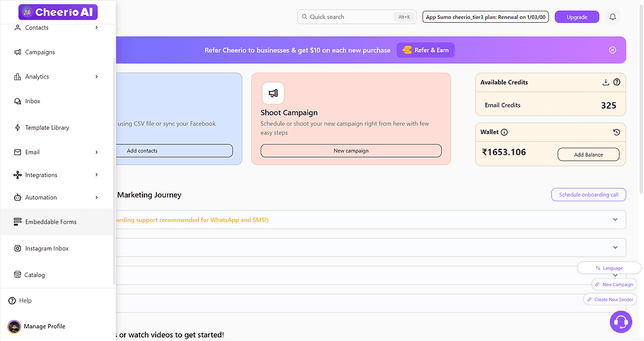This screenshot has height=341, width=644.
Task: Expand the Integrations submenu chevron
Action: pyautogui.click(x=97, y=175)
